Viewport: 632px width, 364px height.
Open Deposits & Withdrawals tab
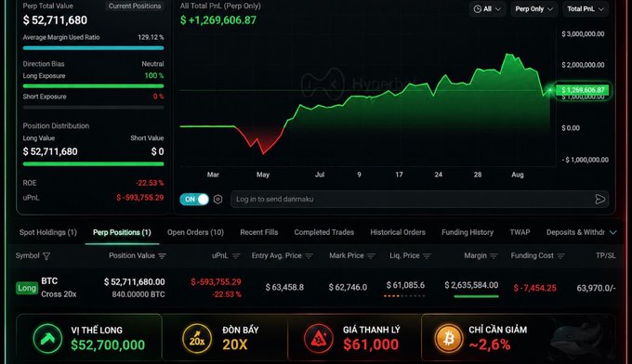click(575, 232)
